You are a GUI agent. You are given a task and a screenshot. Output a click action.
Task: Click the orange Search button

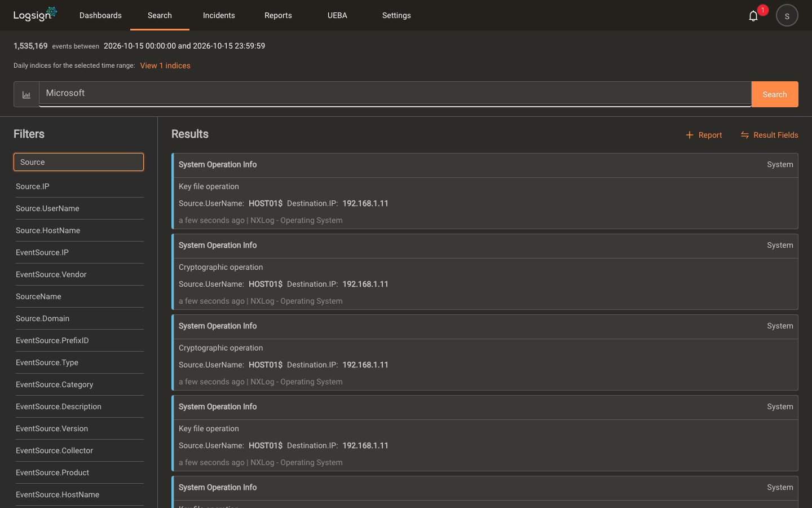775,94
